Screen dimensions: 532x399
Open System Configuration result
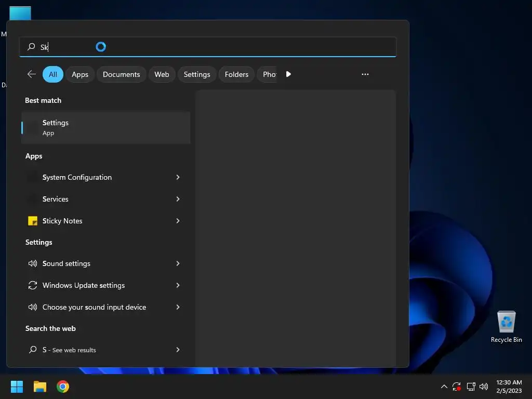[106, 177]
